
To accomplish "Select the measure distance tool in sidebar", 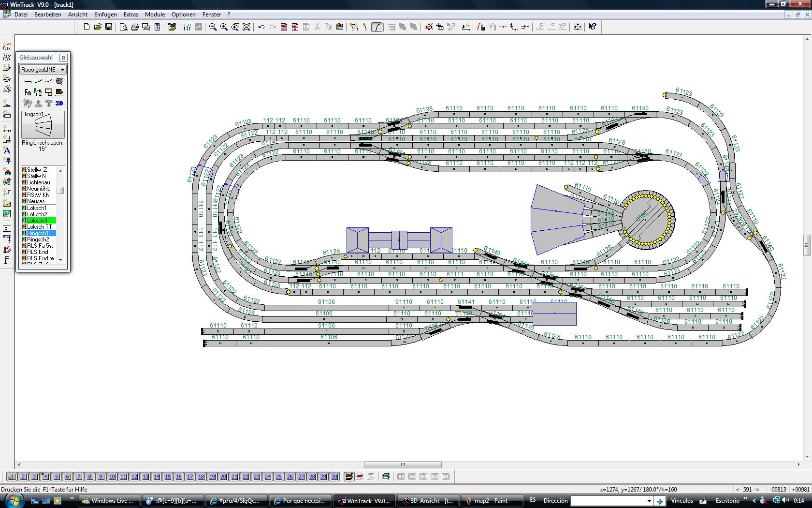I will 7,130.
